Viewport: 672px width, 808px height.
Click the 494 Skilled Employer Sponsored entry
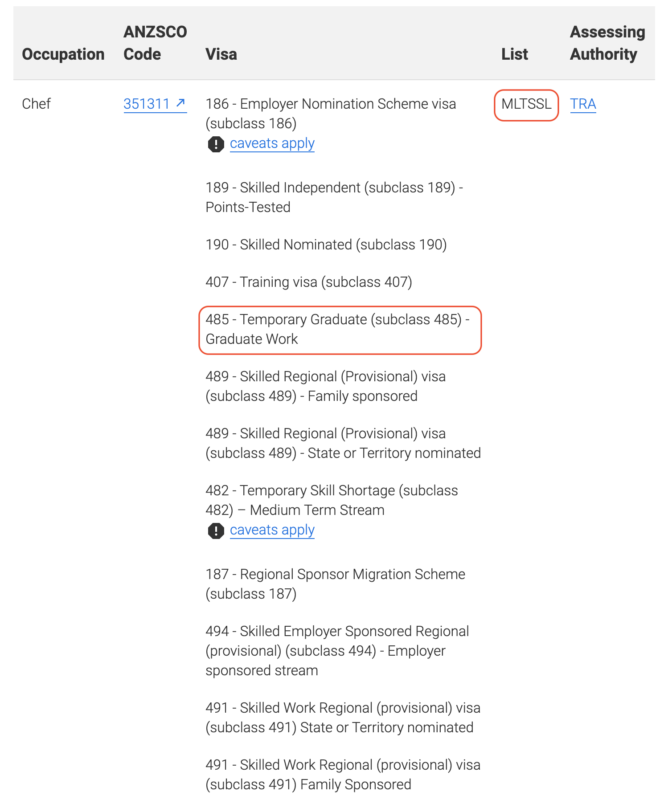click(337, 651)
